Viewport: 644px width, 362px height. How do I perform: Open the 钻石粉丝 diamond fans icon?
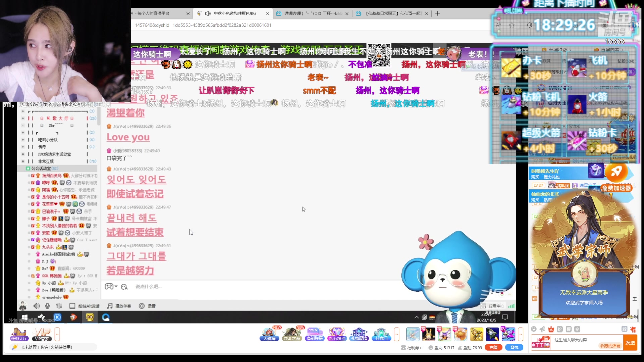[337, 334]
